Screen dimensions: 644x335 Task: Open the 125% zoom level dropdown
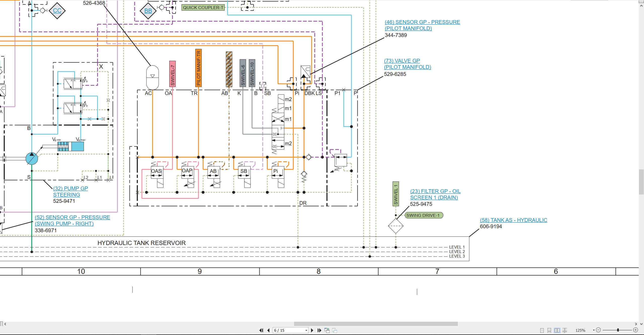click(x=594, y=330)
